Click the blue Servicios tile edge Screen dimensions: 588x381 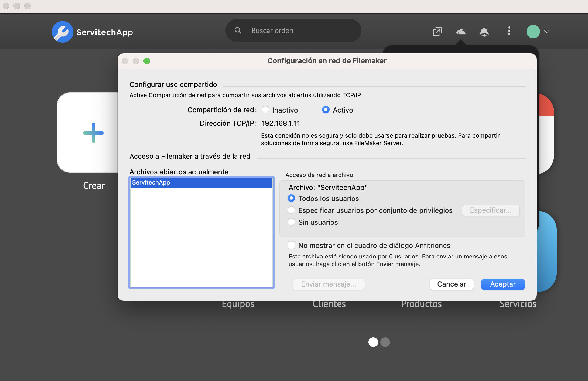(547, 251)
